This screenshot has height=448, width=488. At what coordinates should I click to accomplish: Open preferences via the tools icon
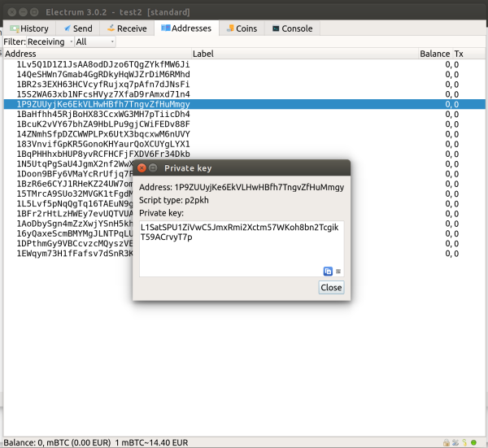(x=454, y=442)
